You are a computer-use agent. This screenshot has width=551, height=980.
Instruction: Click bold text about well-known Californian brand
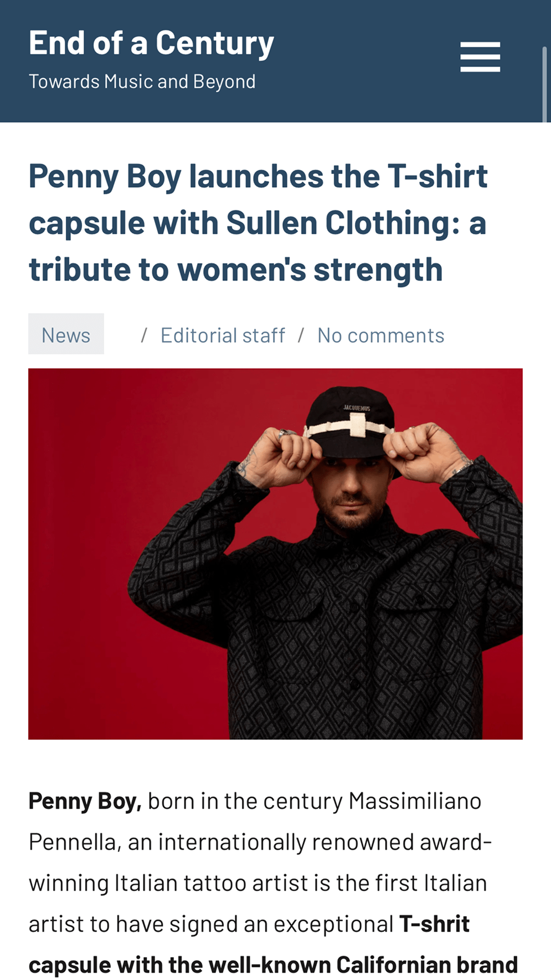pos(273,965)
